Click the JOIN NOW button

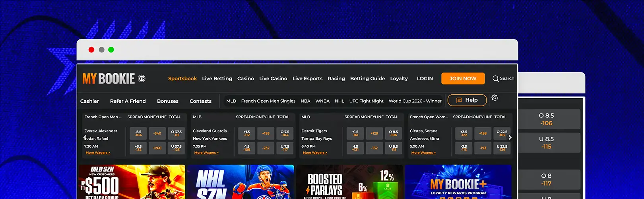[x=463, y=78]
